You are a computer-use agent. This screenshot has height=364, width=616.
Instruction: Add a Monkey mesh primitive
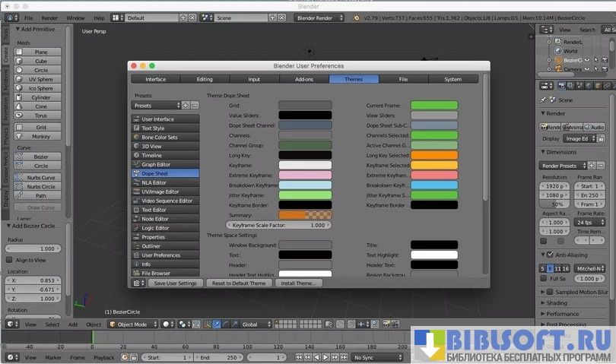(41, 136)
